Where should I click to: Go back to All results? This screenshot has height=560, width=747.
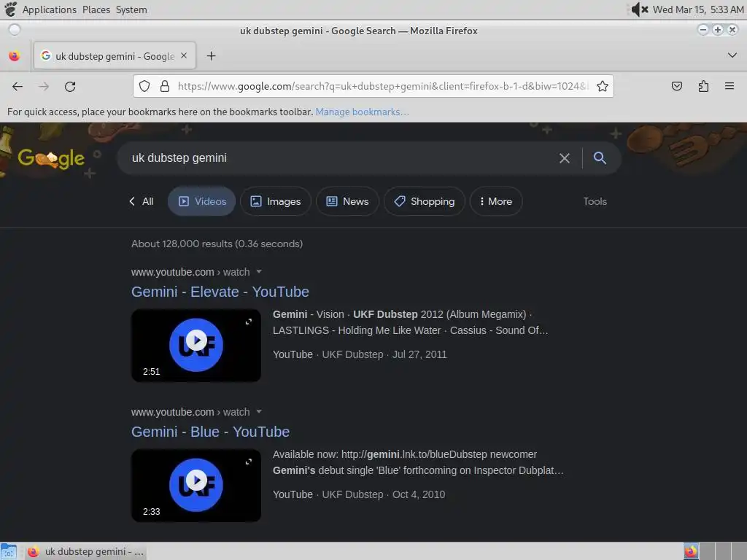point(142,201)
